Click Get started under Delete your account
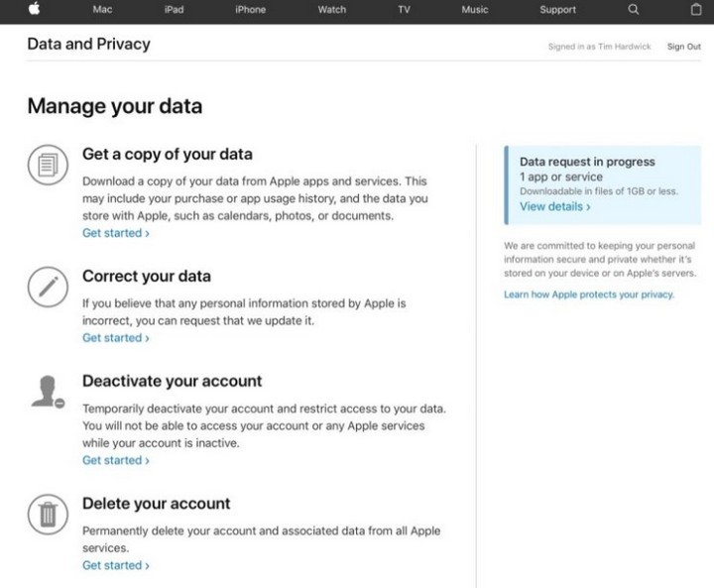 coord(116,565)
